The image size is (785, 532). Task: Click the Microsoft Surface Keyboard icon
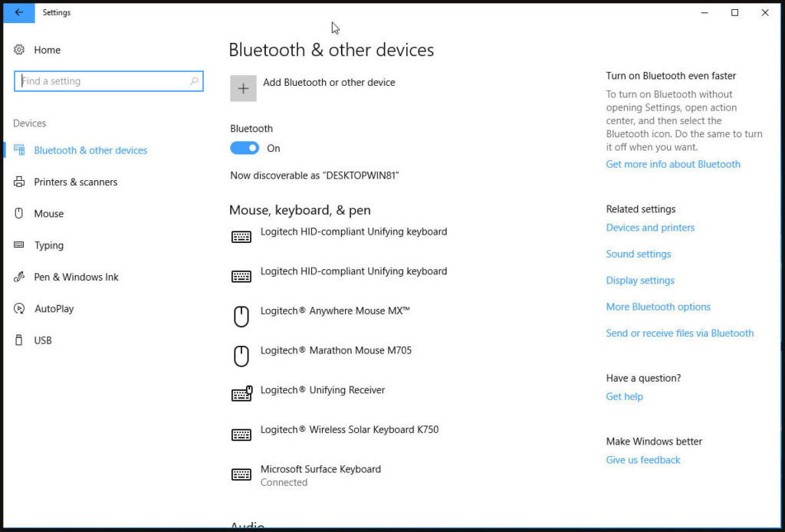(x=241, y=475)
